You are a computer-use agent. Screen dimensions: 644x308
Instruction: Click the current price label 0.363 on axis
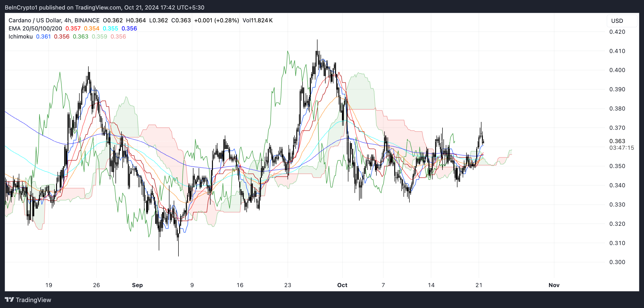[617, 141]
